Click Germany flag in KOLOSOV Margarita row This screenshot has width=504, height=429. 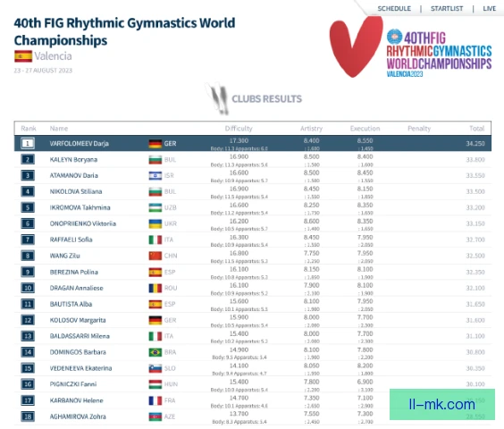point(155,320)
